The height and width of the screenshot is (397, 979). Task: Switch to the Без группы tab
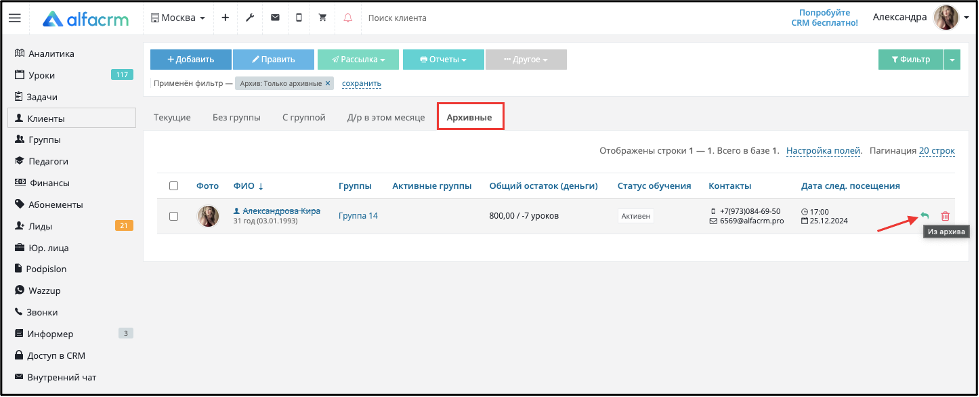pyautogui.click(x=237, y=117)
